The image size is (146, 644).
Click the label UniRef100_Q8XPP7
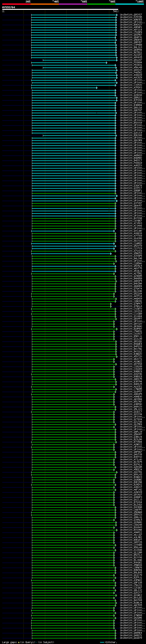pos(131,319)
